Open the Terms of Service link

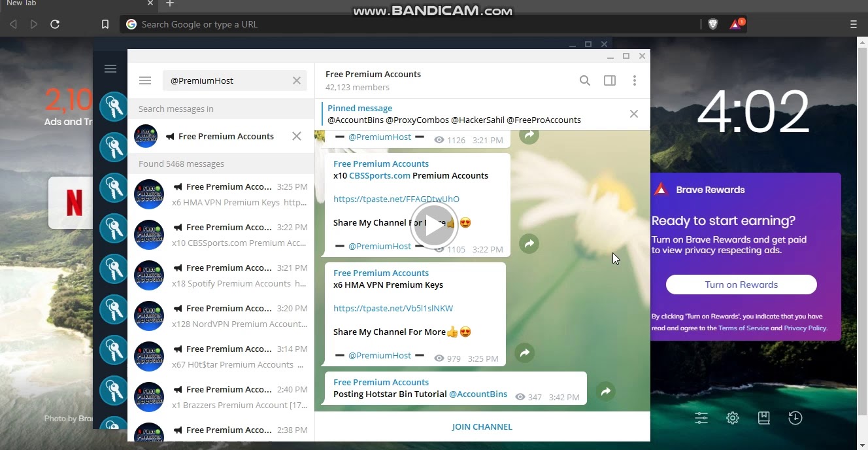click(743, 328)
